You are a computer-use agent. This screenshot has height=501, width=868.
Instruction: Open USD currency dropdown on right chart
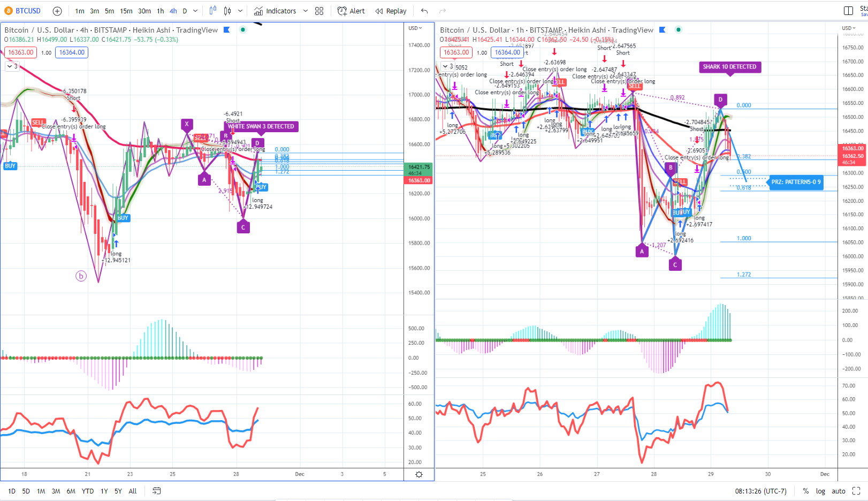[849, 28]
